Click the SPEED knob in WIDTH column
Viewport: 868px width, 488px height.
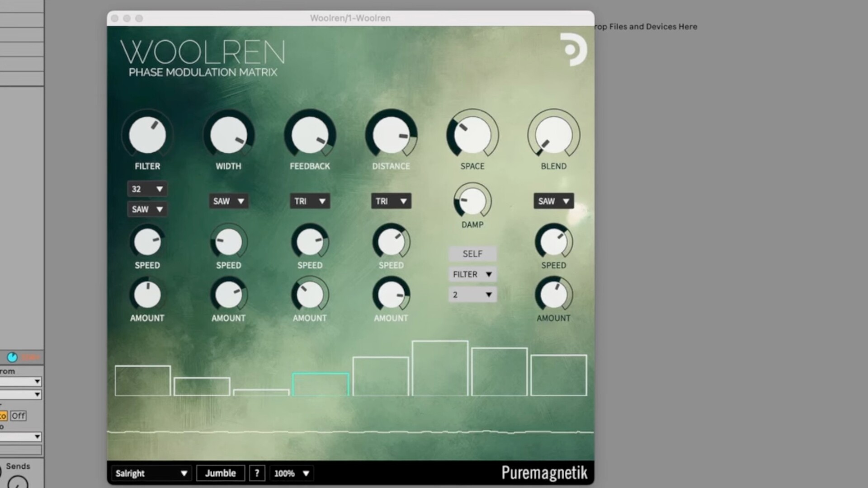tap(229, 242)
